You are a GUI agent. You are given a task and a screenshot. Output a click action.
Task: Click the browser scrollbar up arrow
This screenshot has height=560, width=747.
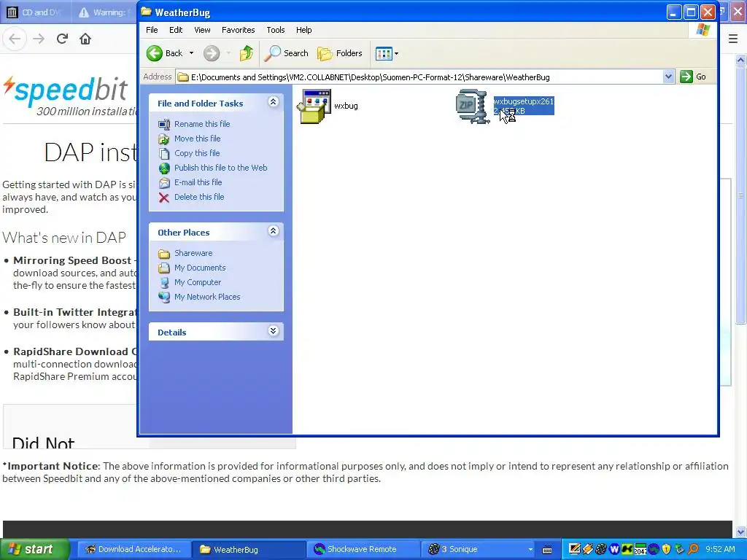tap(740, 60)
